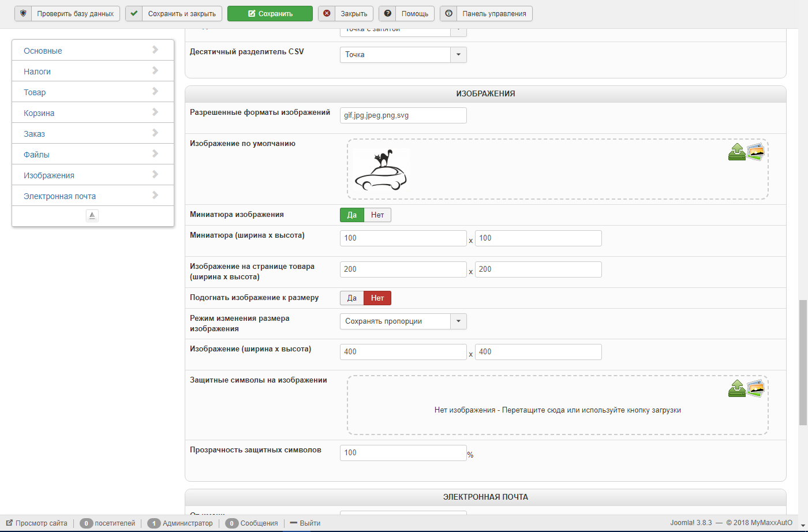The image size is (808, 532).
Task: Click the page vertical scrollbar thumb
Action: pos(803,362)
